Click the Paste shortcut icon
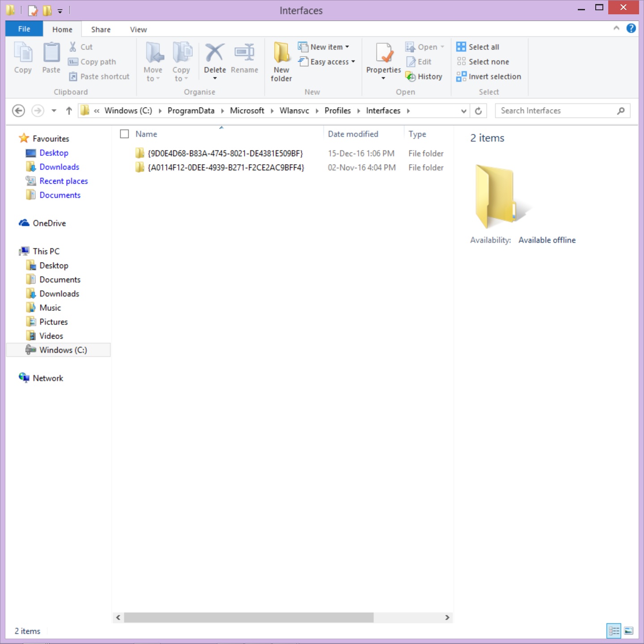 pyautogui.click(x=73, y=76)
